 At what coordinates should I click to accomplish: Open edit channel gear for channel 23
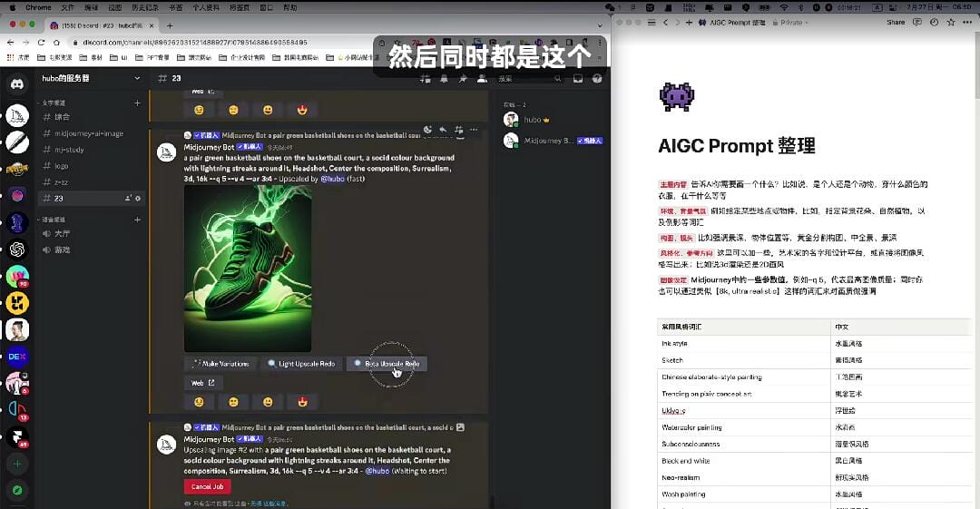tap(138, 198)
